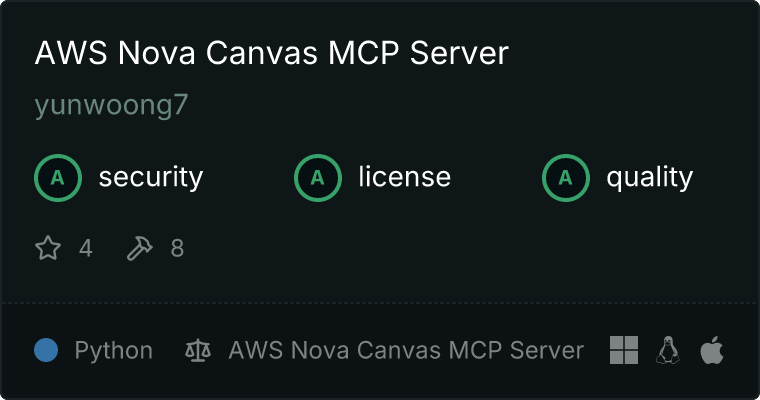Click the license grade A badge
The image size is (760, 400).
[x=318, y=178]
